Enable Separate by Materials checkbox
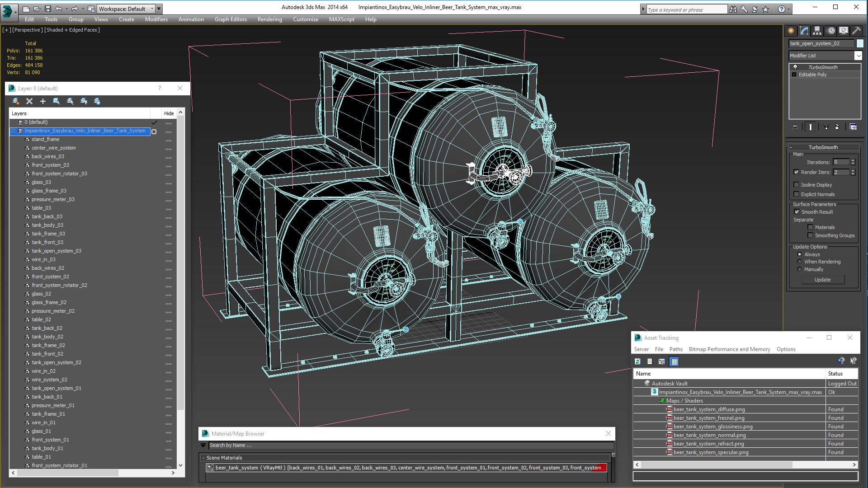This screenshot has width=868, height=488. [x=810, y=227]
